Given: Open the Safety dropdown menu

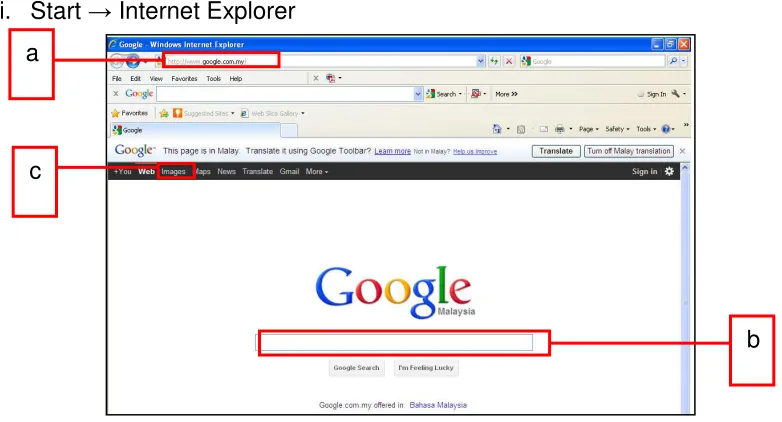Looking at the screenshot, I should 617,129.
